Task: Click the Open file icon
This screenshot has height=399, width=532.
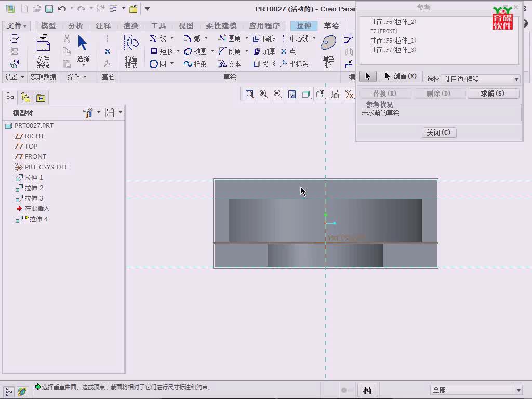Action: [x=37, y=9]
